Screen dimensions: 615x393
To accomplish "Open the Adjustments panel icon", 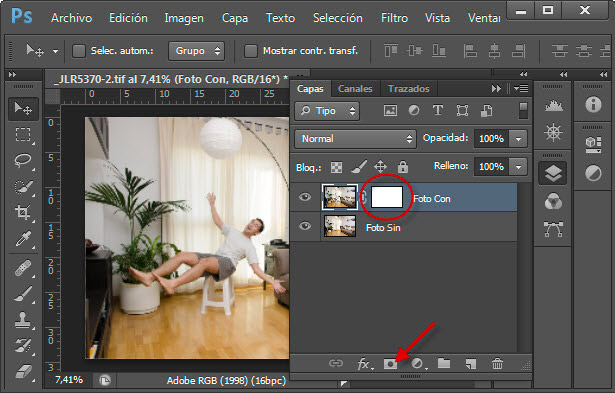I will (x=593, y=173).
